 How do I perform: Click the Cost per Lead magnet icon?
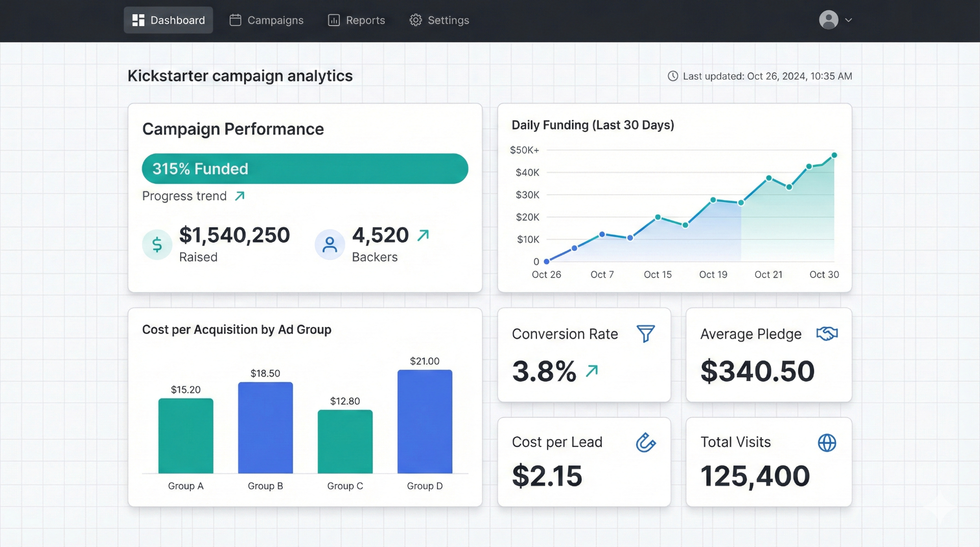tap(645, 443)
